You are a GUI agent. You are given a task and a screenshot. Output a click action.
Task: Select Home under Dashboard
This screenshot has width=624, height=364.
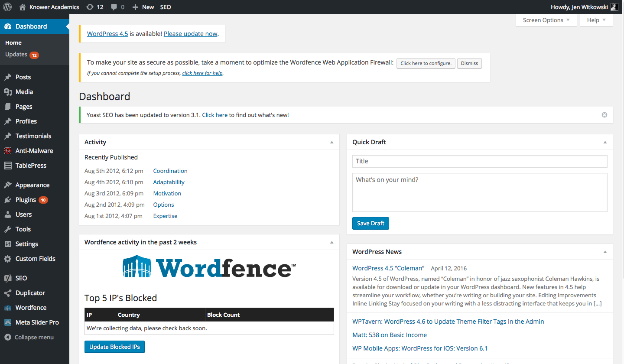(13, 42)
